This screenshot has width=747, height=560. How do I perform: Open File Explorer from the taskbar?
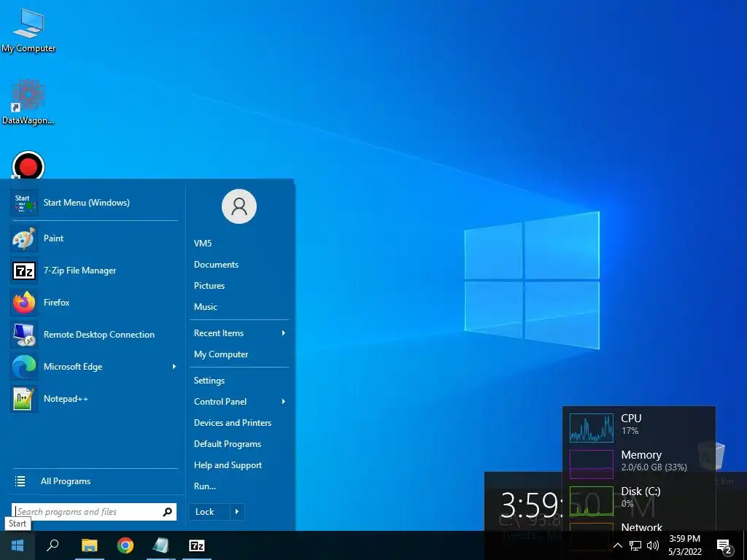click(89, 545)
